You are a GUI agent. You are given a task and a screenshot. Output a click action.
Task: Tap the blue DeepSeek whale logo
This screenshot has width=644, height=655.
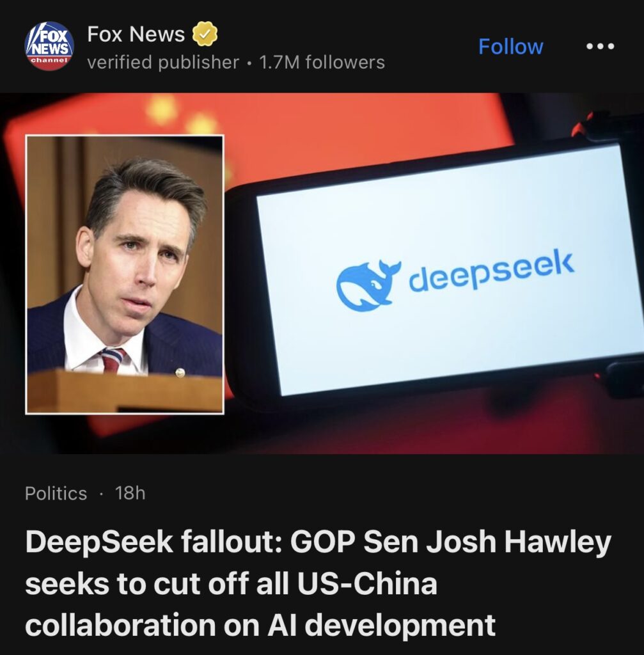click(x=368, y=285)
